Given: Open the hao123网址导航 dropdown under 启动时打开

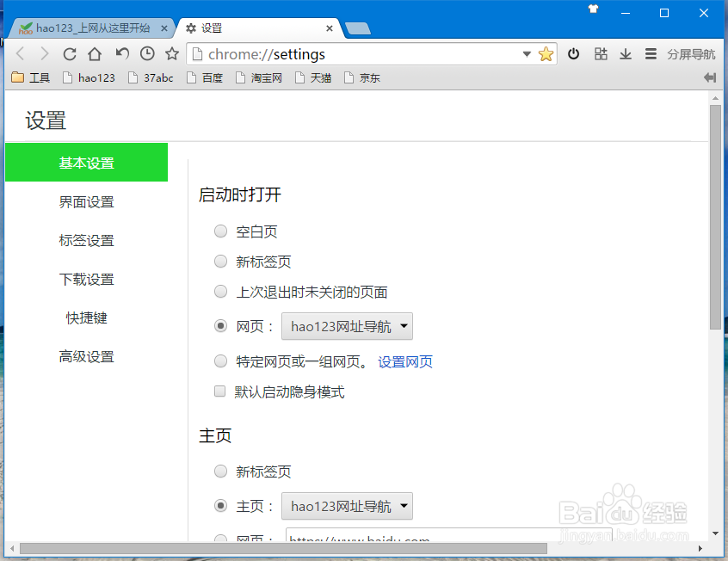Looking at the screenshot, I should pyautogui.click(x=347, y=326).
